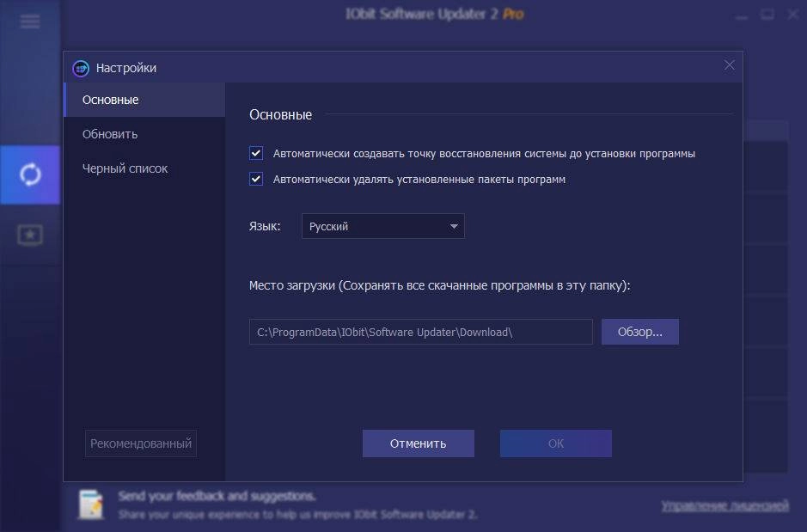Click the Отменить button
Image resolution: width=807 pixels, height=532 pixels.
[419, 443]
